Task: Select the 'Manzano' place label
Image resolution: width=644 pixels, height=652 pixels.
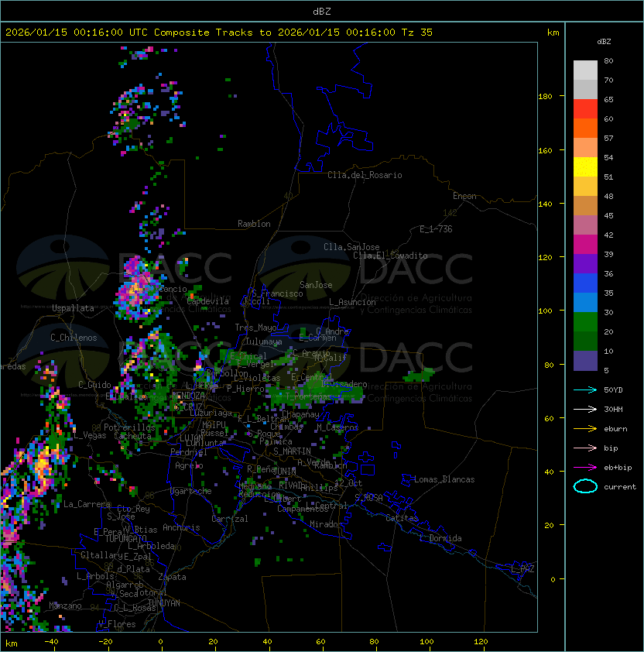Action: [65, 606]
